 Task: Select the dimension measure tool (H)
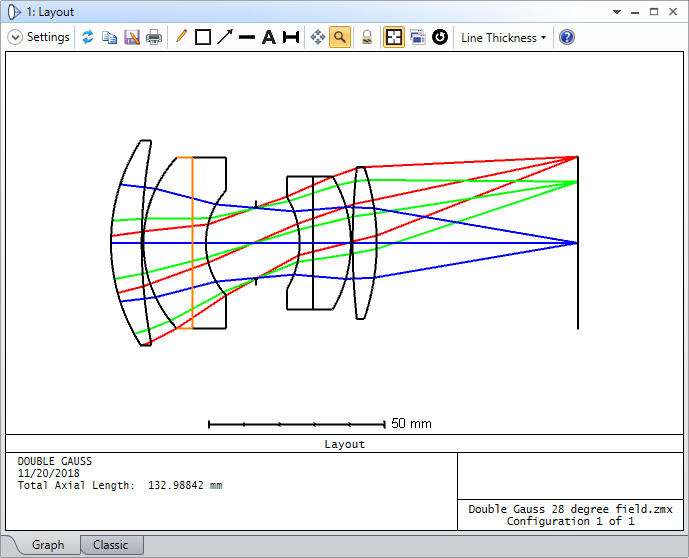click(291, 37)
